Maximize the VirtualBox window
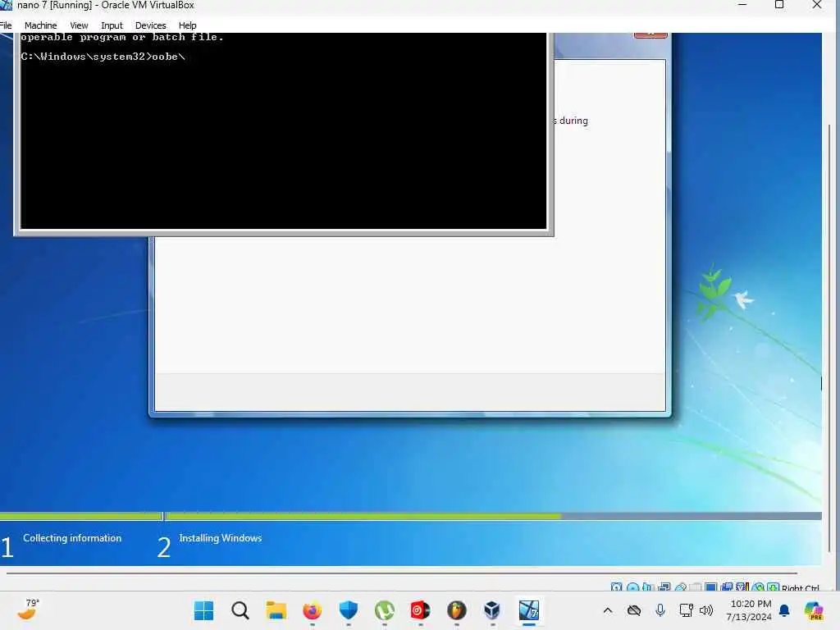840x630 pixels. coord(779,5)
